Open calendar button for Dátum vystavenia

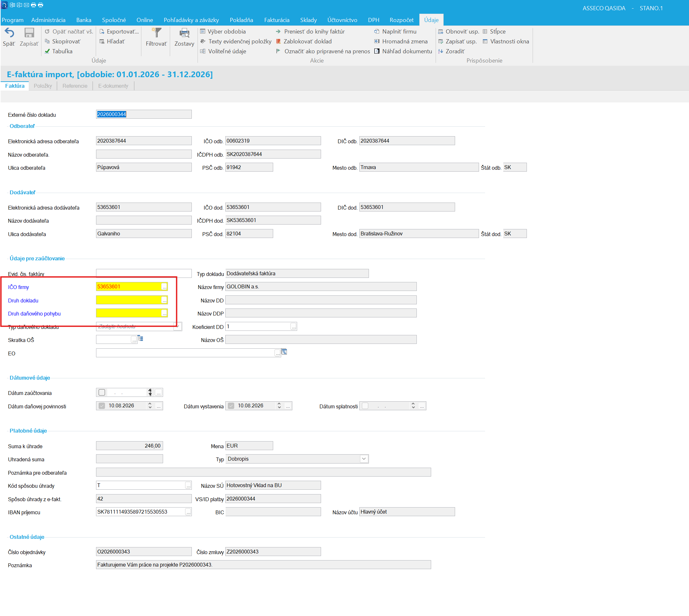(288, 405)
